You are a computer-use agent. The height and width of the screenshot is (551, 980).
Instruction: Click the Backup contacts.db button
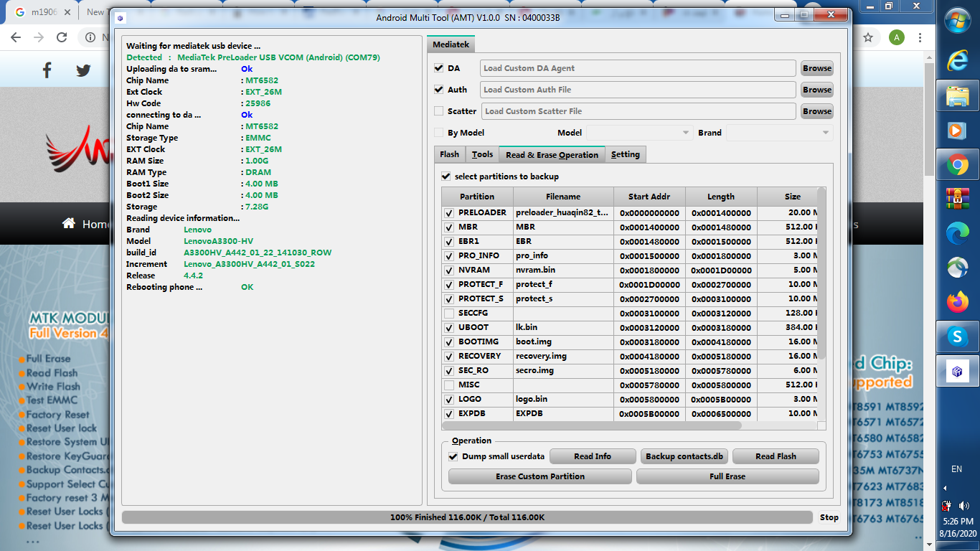coord(685,456)
